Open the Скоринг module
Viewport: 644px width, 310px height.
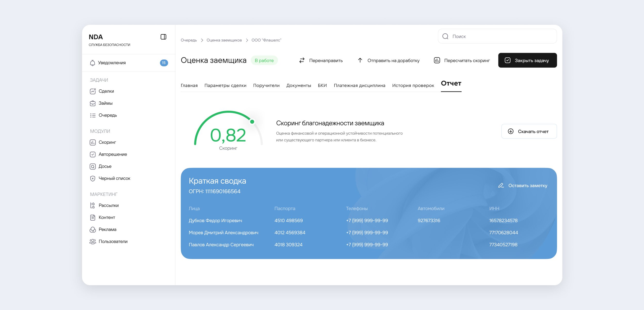coord(107,142)
